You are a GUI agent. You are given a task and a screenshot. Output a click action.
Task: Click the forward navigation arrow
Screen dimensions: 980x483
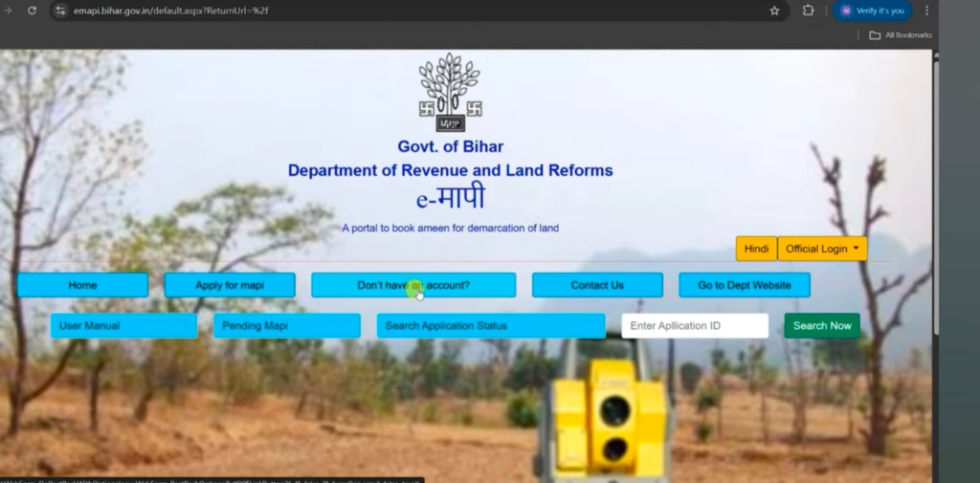pos(7,11)
